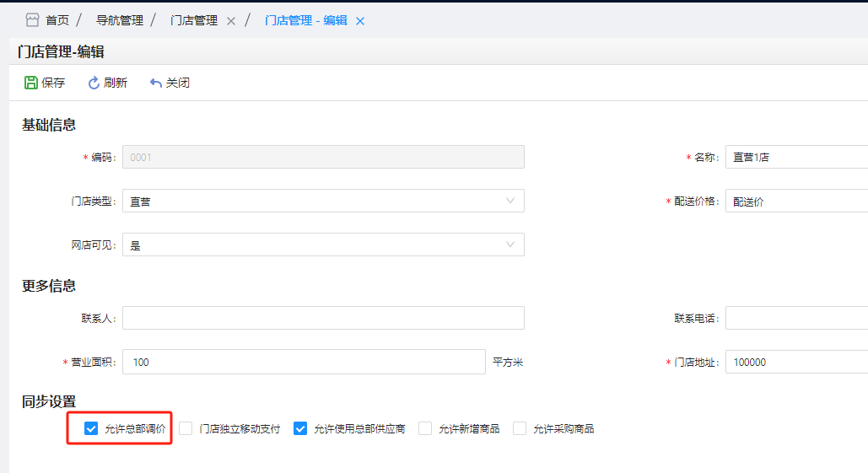Go to 首页 in the breadcrumb
The width and height of the screenshot is (868, 473).
coord(57,20)
